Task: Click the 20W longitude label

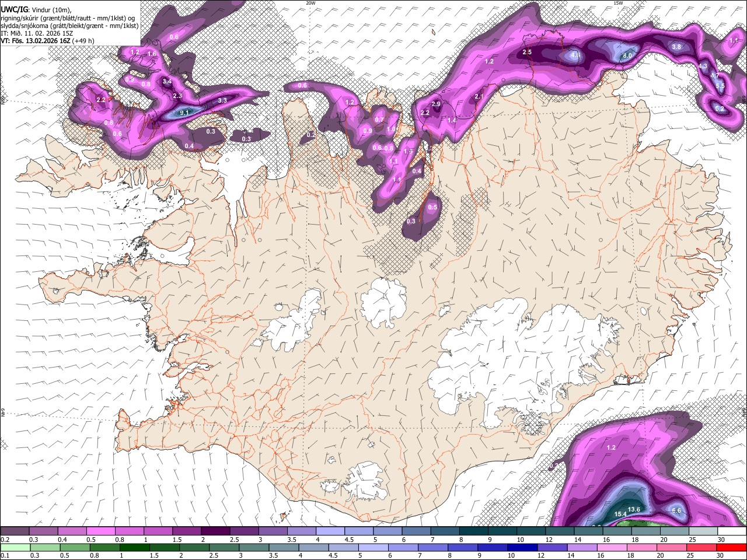Action: click(x=311, y=3)
